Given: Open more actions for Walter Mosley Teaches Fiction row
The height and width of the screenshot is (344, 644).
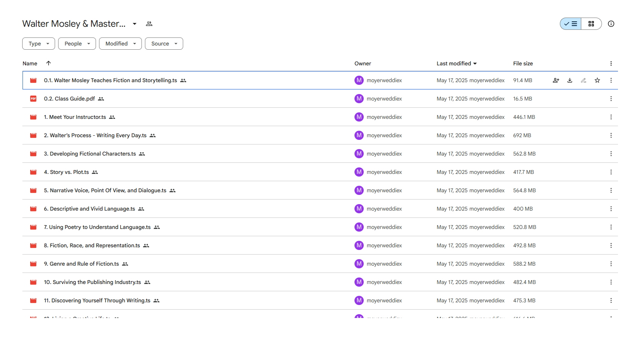Looking at the screenshot, I should (611, 80).
